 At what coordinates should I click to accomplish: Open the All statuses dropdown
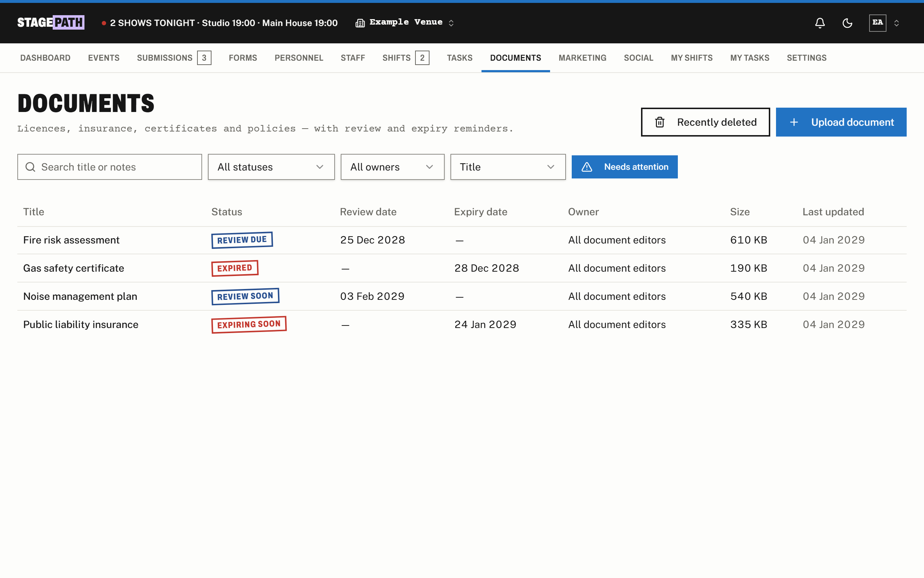(271, 167)
